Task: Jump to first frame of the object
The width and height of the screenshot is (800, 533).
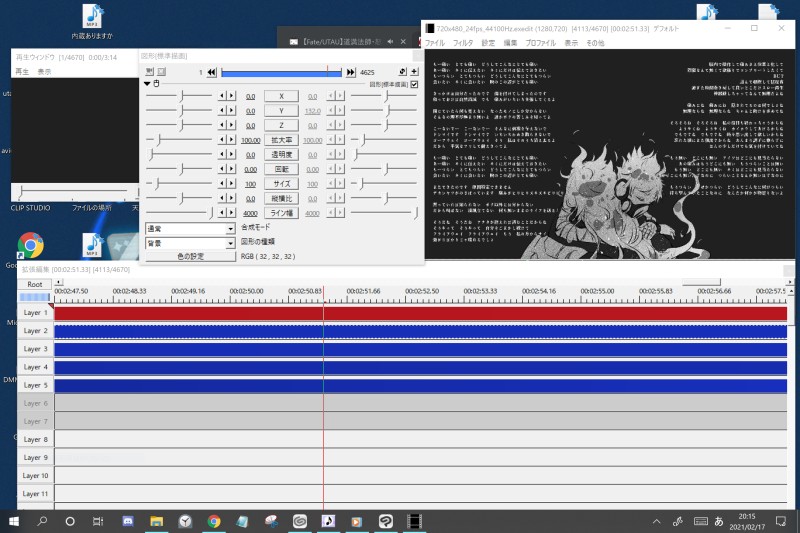Action: (211, 72)
